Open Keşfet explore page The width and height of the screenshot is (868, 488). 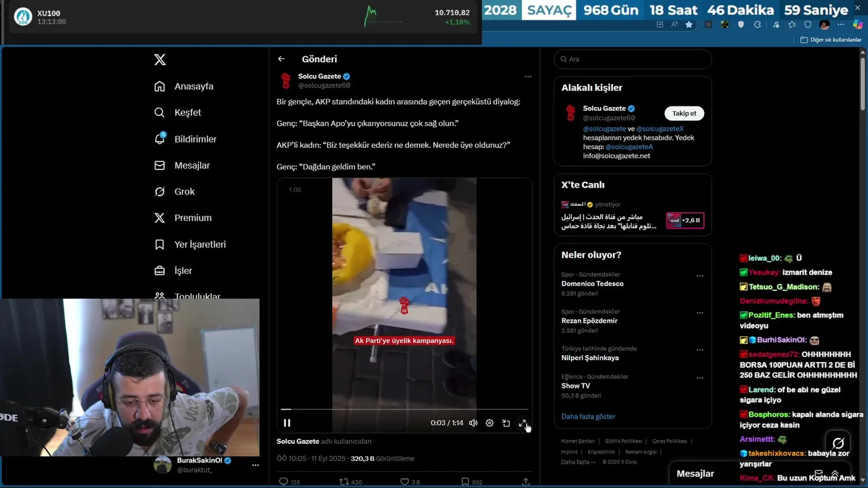(x=178, y=113)
